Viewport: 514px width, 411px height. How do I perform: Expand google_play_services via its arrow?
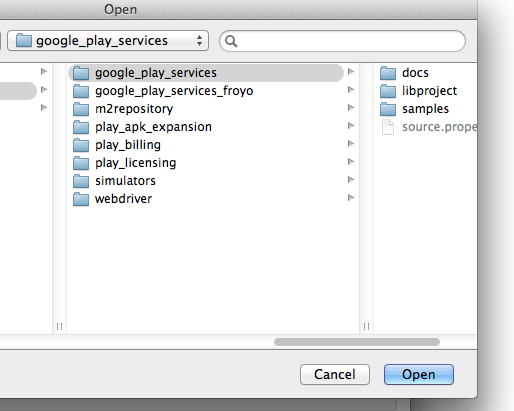click(351, 72)
